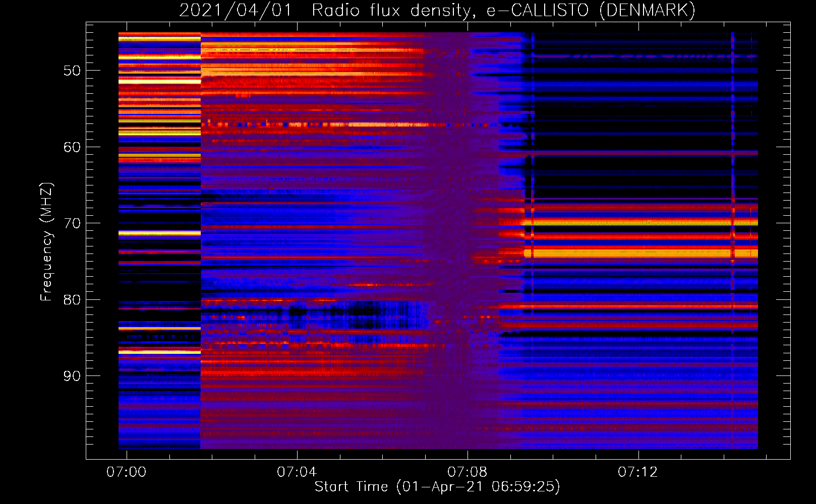Screen dimensions: 816x504
Task: Click the 07:04 time tick label
Action: pos(297,472)
